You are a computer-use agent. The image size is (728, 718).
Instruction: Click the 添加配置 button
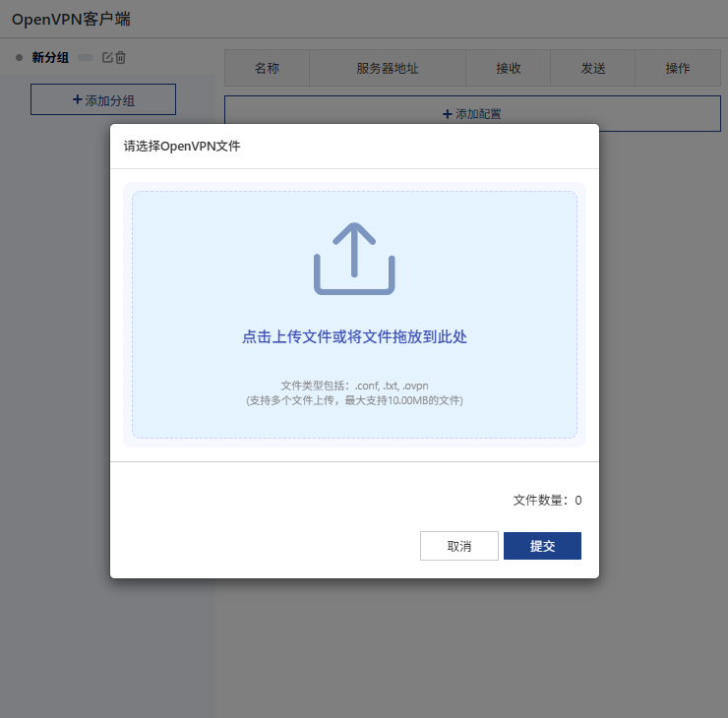pos(472,114)
